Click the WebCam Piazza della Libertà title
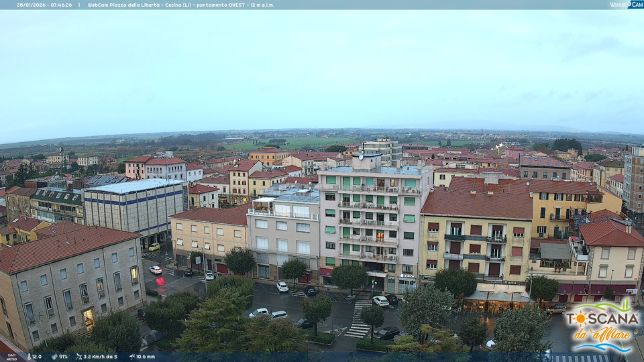 click(180, 5)
